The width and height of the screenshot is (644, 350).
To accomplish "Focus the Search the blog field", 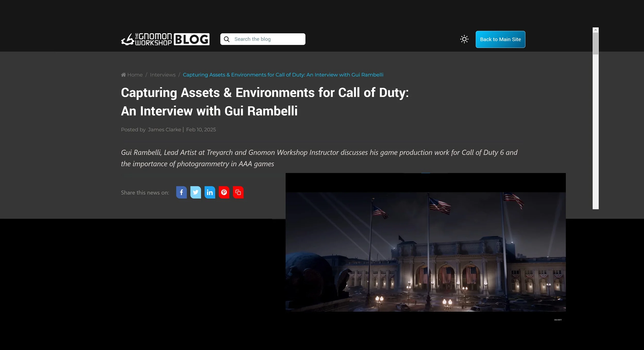I will tap(268, 39).
